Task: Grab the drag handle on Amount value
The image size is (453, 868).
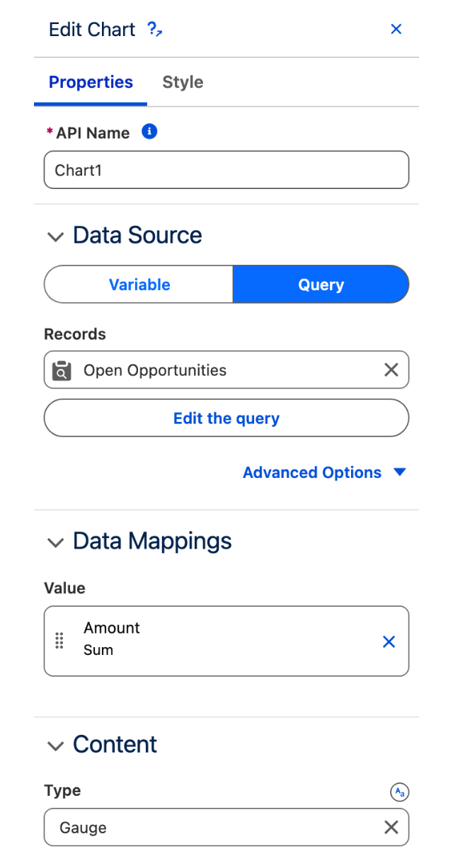Action: tap(59, 640)
